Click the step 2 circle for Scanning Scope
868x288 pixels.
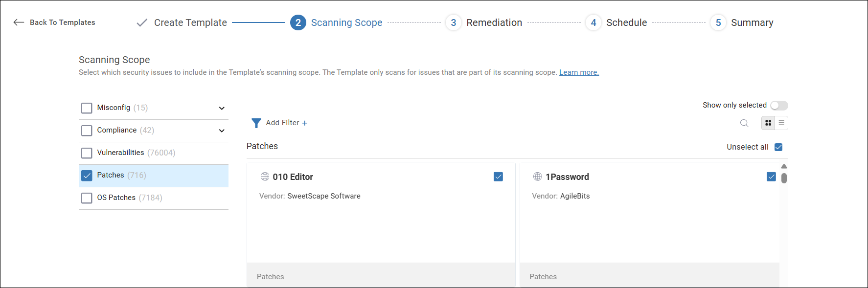coord(298,22)
